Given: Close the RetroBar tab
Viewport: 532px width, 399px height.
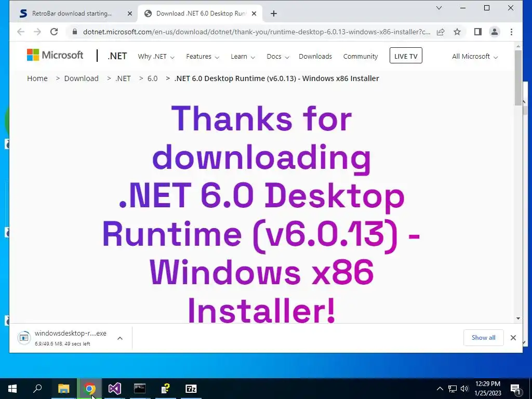Looking at the screenshot, I should tap(129, 14).
